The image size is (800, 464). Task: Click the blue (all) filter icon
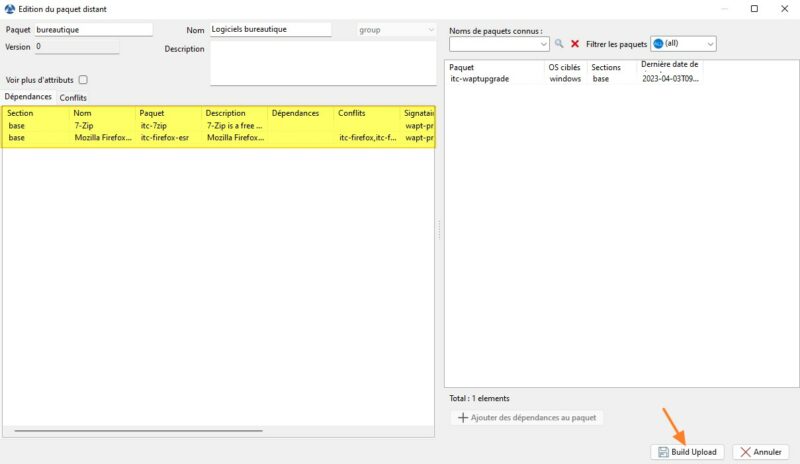tap(658, 44)
